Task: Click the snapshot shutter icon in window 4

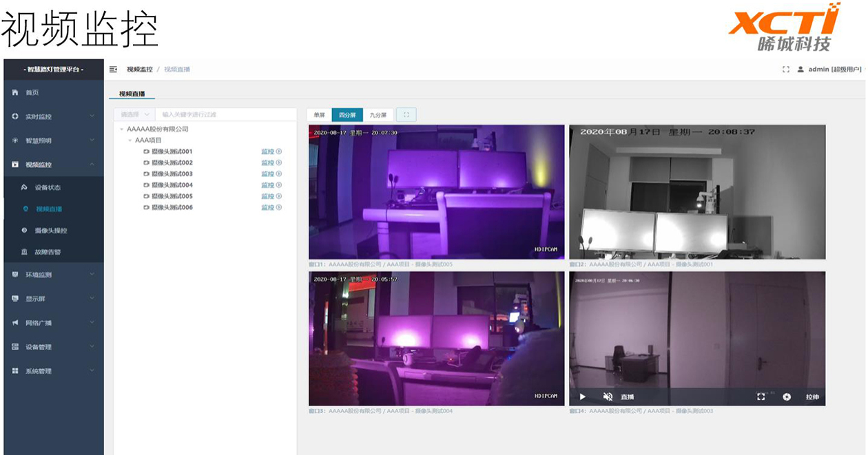Action: pyautogui.click(x=787, y=397)
